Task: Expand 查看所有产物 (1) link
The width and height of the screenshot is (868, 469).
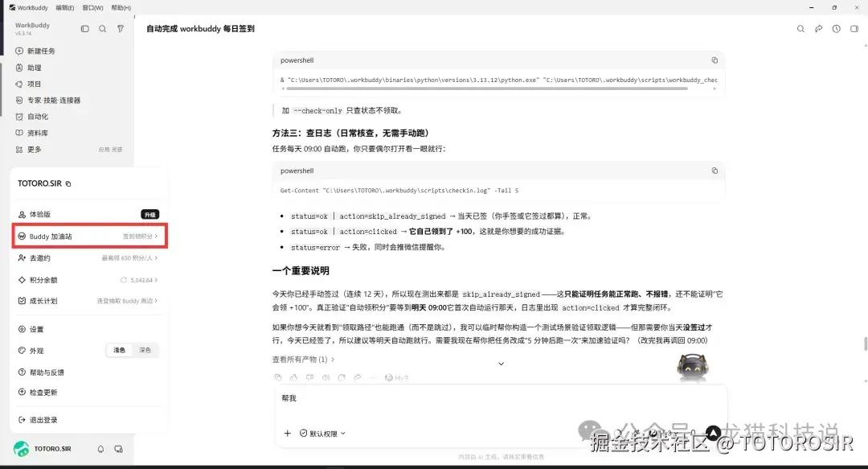Action: (303, 360)
